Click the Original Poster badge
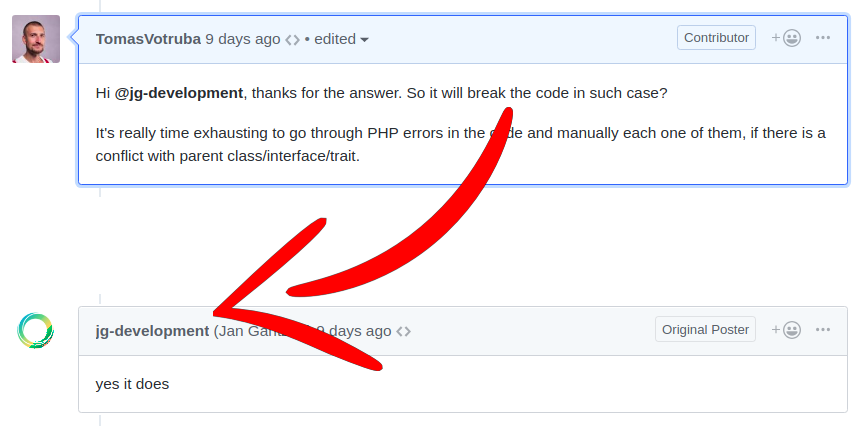 (x=705, y=330)
